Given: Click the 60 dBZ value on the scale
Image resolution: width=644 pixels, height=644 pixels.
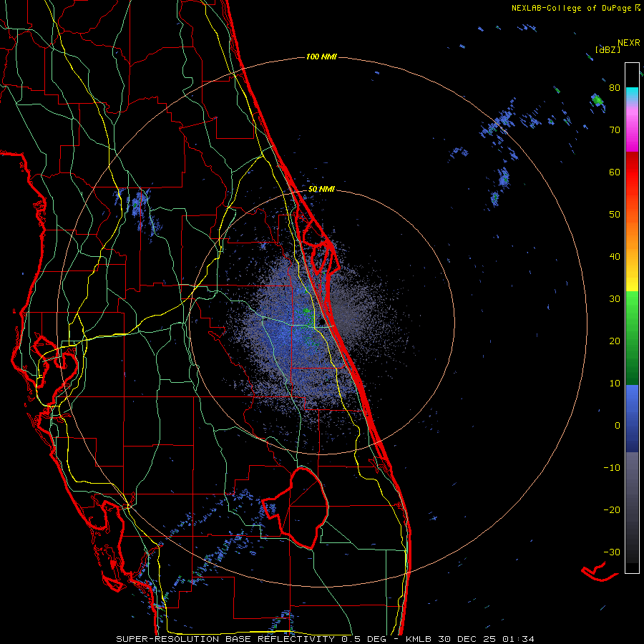Looking at the screenshot, I should click(615, 172).
